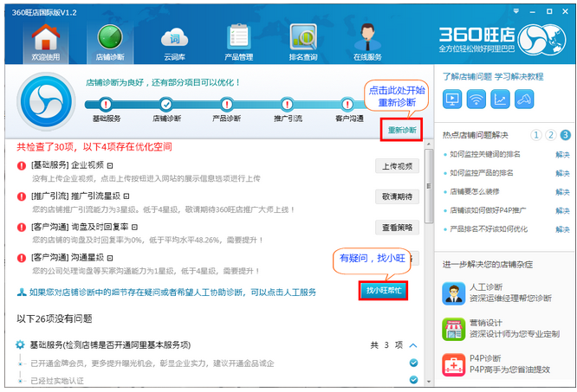Click 重新诊断 to restart diagnosis
The image size is (577, 392).
(x=401, y=130)
